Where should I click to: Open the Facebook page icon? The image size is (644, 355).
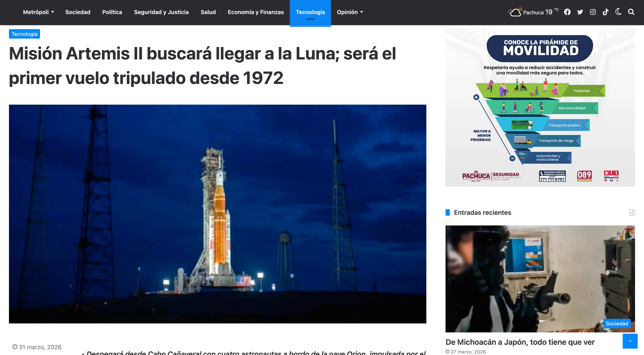point(567,12)
